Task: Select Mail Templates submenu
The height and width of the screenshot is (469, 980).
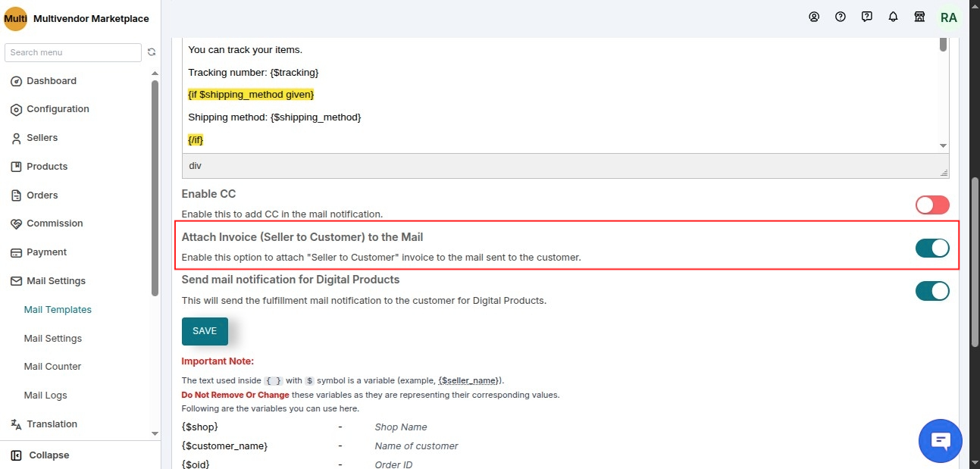Action: tap(58, 310)
